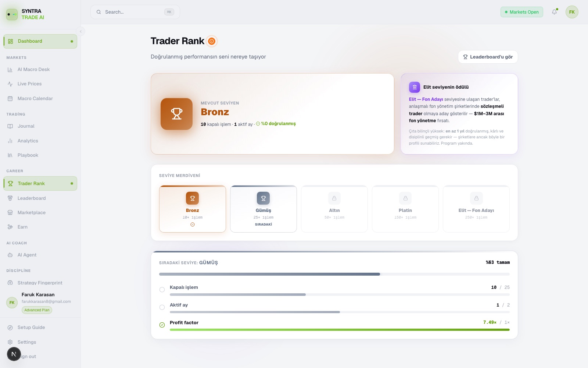Open the notifications bell
Screen dimensions: 588x368
554,12
